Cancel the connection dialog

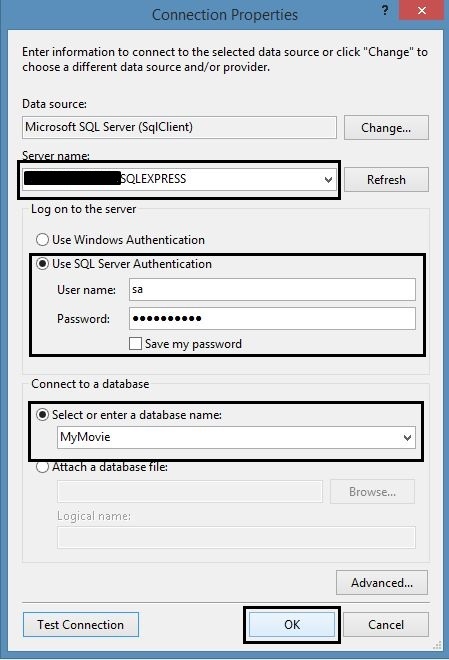point(386,625)
